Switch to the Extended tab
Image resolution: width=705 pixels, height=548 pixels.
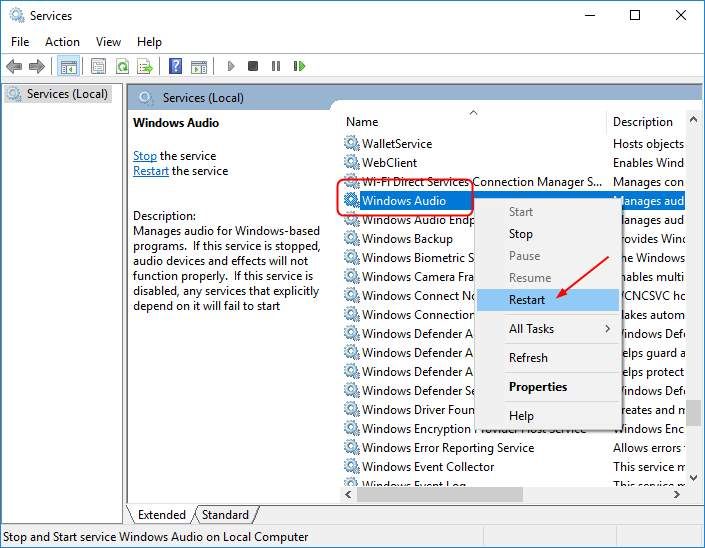tap(162, 514)
